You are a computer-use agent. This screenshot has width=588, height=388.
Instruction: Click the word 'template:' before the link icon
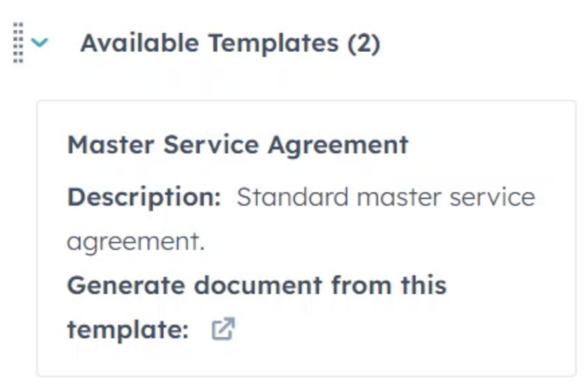pyautogui.click(x=128, y=330)
